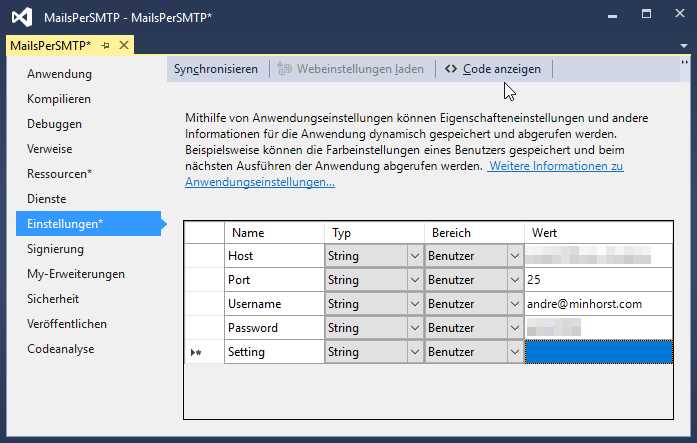The width and height of the screenshot is (697, 443).
Task: Open the tab list dropdown arrow
Action: [685, 46]
